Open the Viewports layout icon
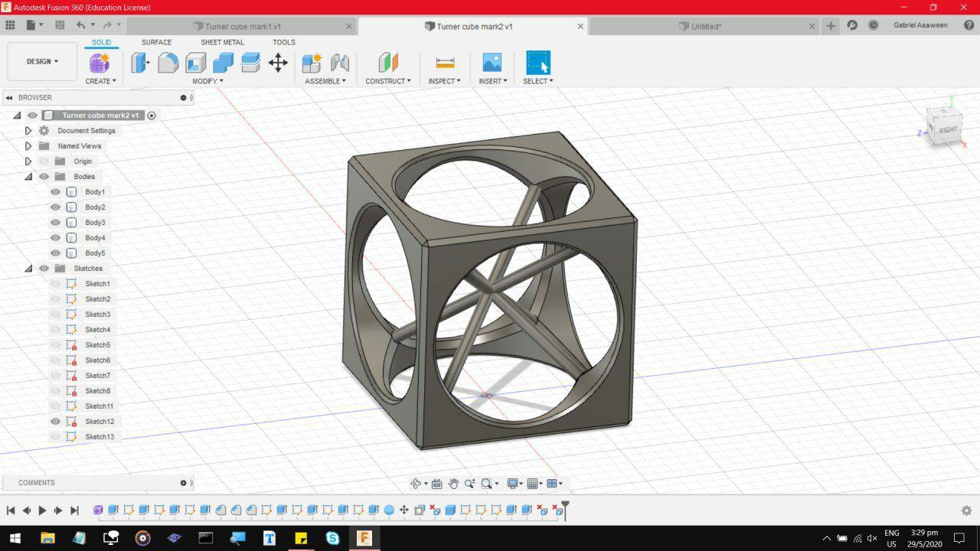Image resolution: width=980 pixels, height=551 pixels. pyautogui.click(x=552, y=484)
